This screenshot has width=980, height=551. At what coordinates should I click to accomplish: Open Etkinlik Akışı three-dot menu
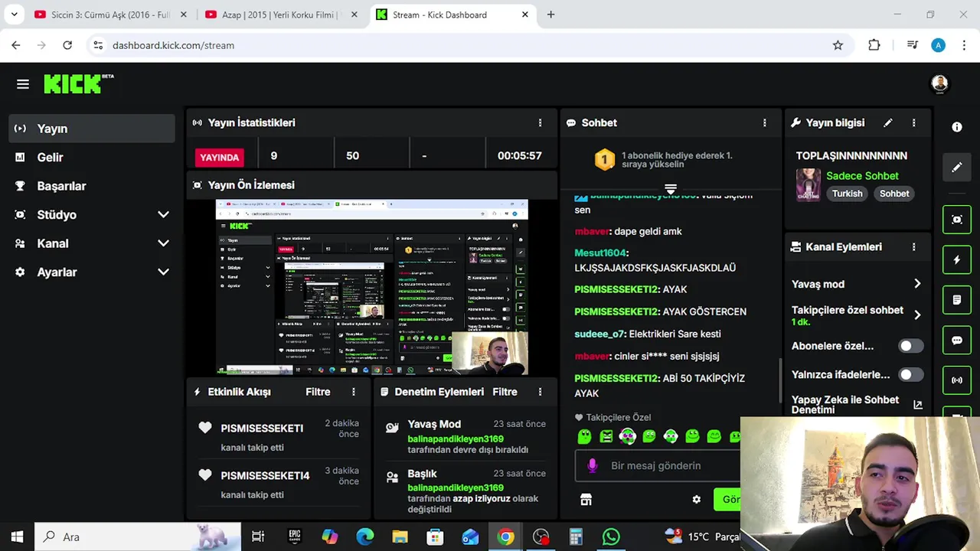pyautogui.click(x=354, y=392)
